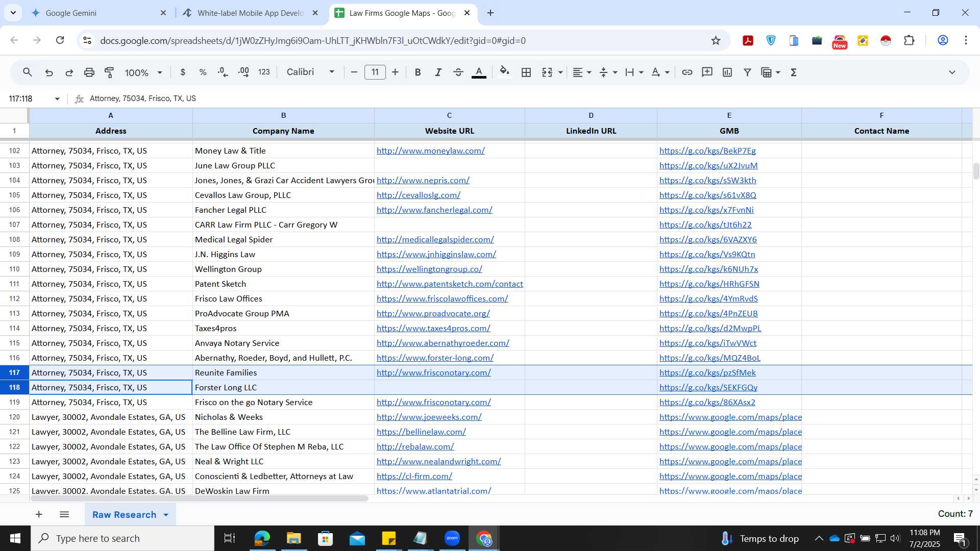Viewport: 980px width, 551px height.
Task: Click the font size field showing 11
Action: pyautogui.click(x=375, y=72)
